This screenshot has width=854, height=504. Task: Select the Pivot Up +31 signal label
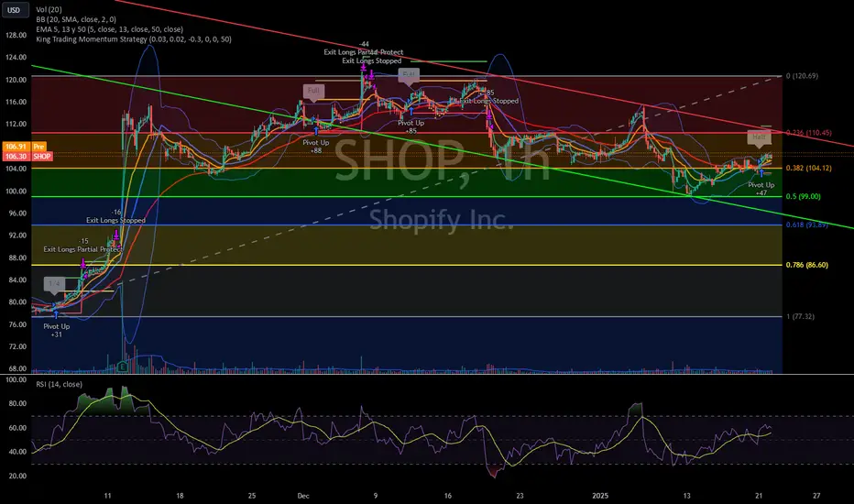pyautogui.click(x=56, y=330)
